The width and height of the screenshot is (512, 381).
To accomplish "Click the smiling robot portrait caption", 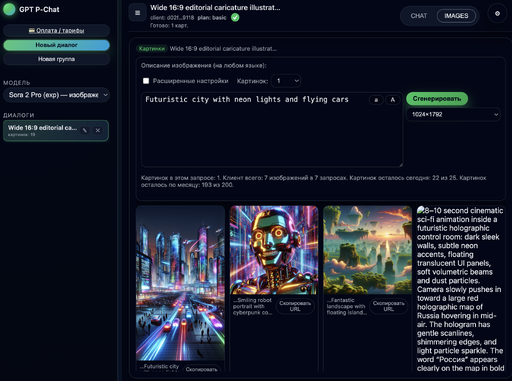I will click(252, 306).
